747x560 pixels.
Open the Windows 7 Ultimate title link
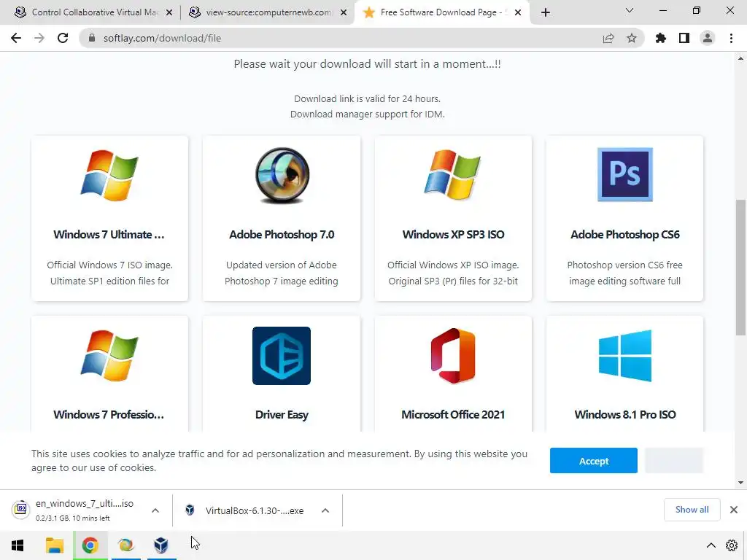point(109,234)
